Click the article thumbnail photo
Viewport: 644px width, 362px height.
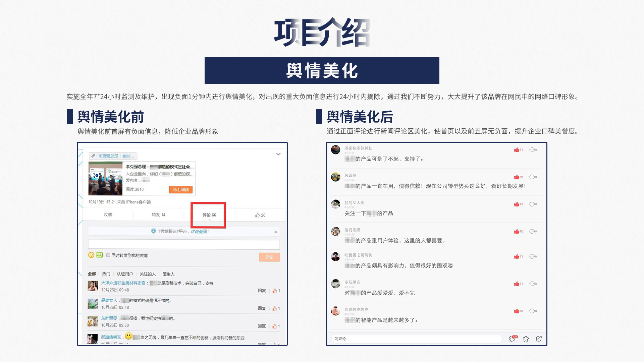105,178
